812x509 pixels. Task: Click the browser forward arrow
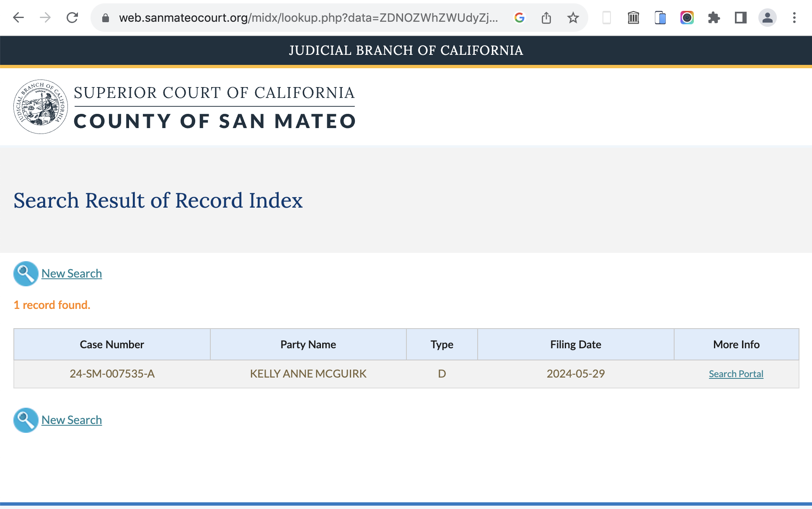pos(45,18)
